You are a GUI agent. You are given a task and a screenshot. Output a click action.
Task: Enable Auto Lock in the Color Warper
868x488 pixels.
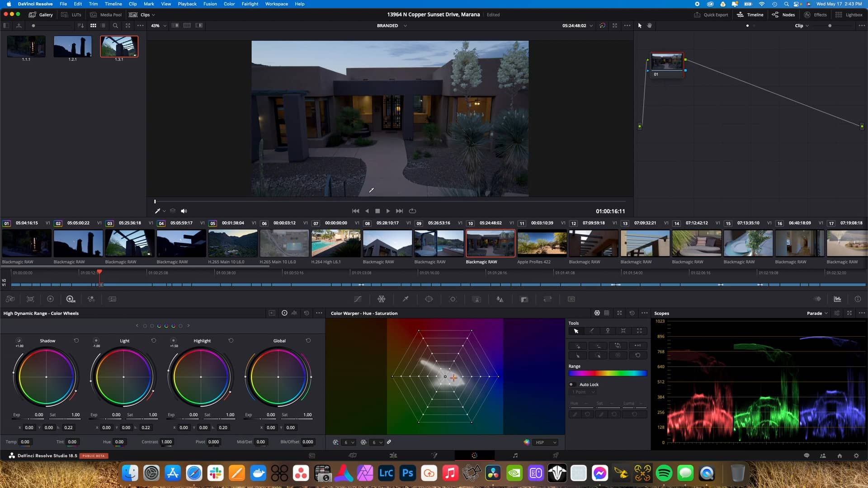coord(571,384)
